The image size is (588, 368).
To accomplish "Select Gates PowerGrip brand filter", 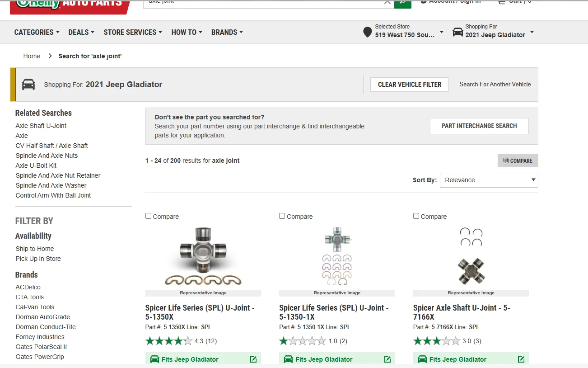I will point(40,357).
